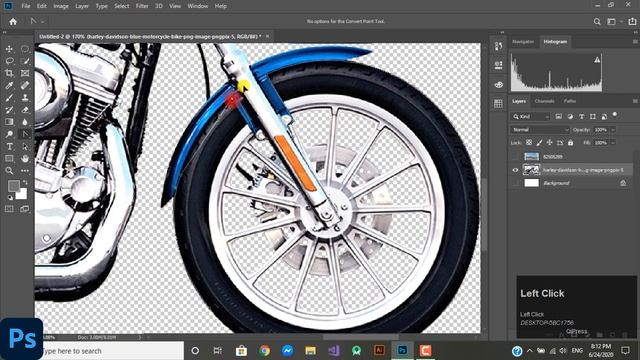Open the Photoshop search magnifier icon

coord(597,22)
